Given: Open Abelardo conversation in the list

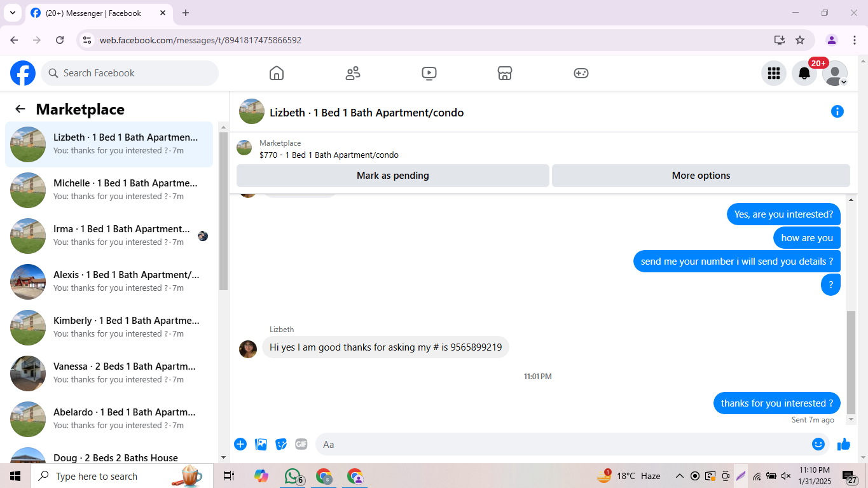Looking at the screenshot, I should [x=109, y=419].
